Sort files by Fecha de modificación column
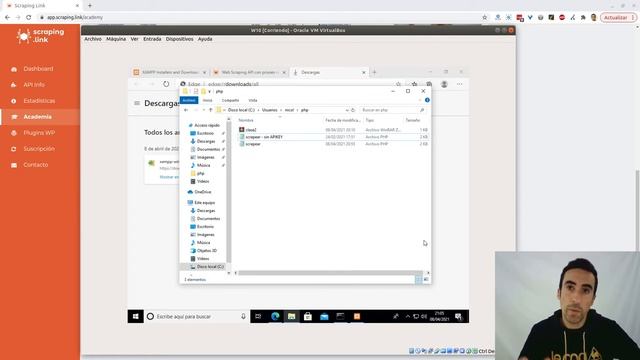The width and height of the screenshot is (640, 360). click(343, 120)
